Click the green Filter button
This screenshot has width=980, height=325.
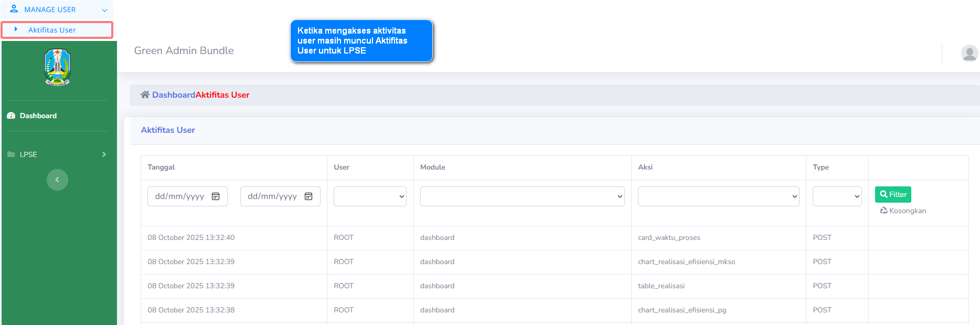pyautogui.click(x=893, y=194)
